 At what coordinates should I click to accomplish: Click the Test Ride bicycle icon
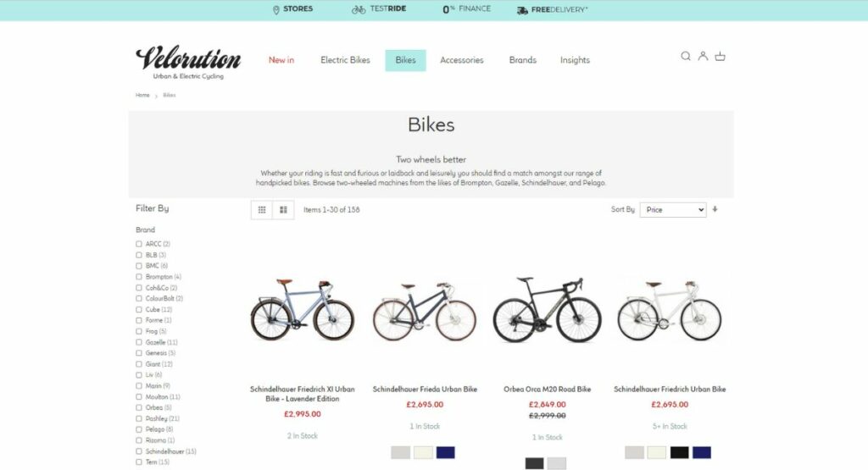(359, 9)
